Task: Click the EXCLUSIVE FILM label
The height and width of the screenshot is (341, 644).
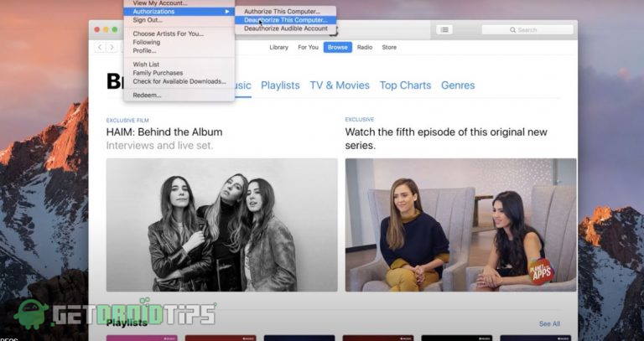Action: 127,121
